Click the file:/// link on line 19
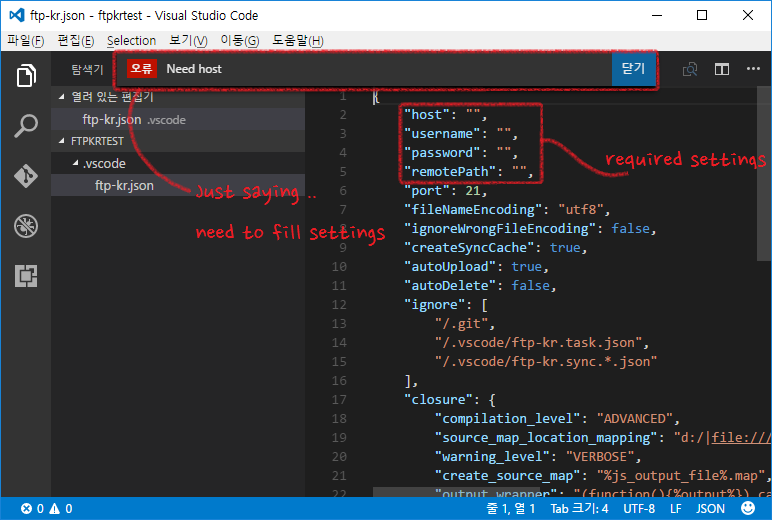 tap(741, 438)
